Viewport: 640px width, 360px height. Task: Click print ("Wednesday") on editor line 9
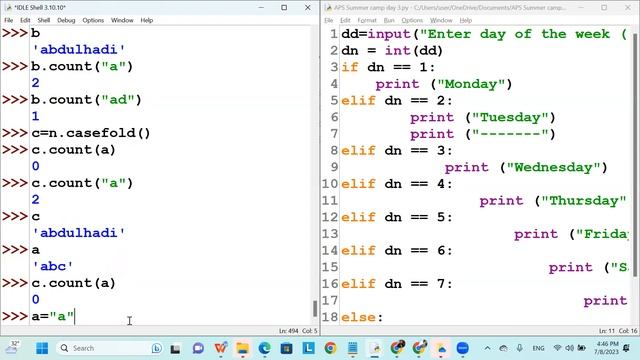click(x=526, y=167)
